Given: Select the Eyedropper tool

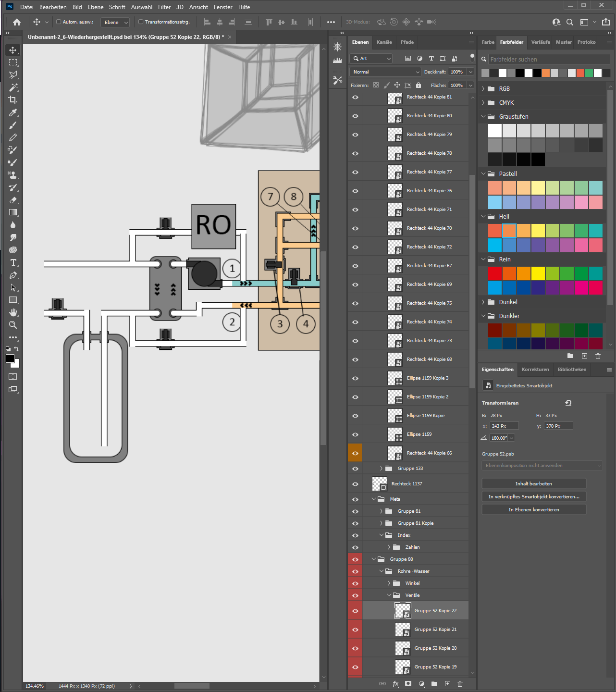Looking at the screenshot, I should click(x=13, y=112).
